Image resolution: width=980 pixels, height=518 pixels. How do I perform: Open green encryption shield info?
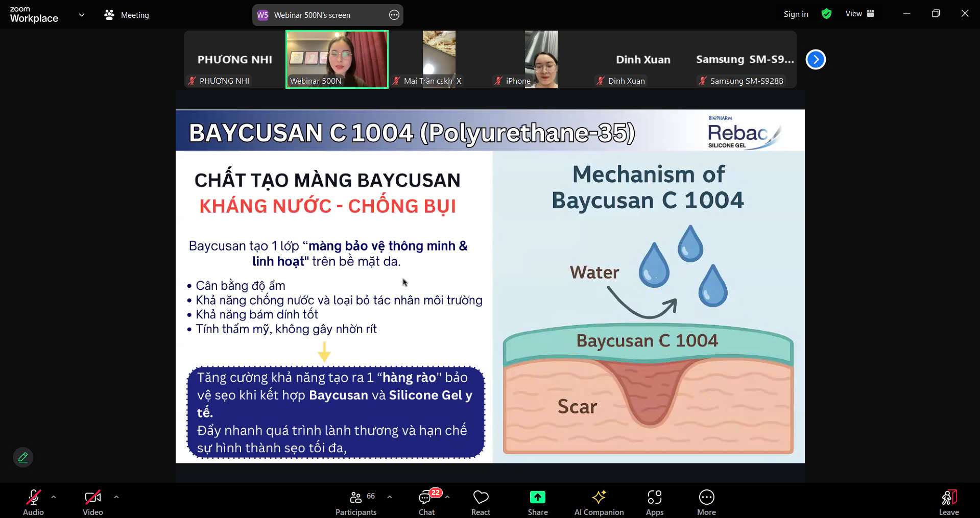pyautogui.click(x=826, y=14)
